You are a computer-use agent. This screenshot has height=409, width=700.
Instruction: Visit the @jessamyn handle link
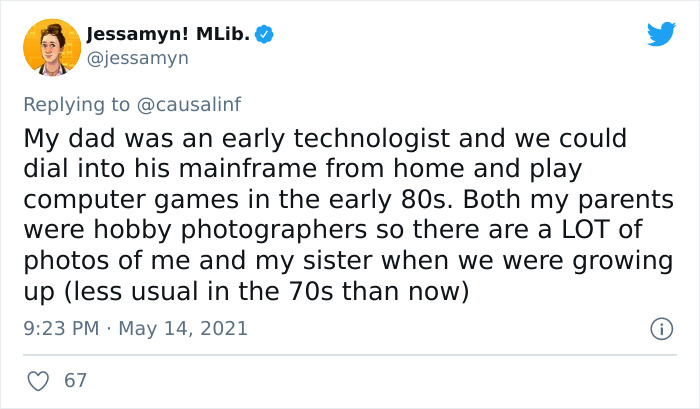138,58
